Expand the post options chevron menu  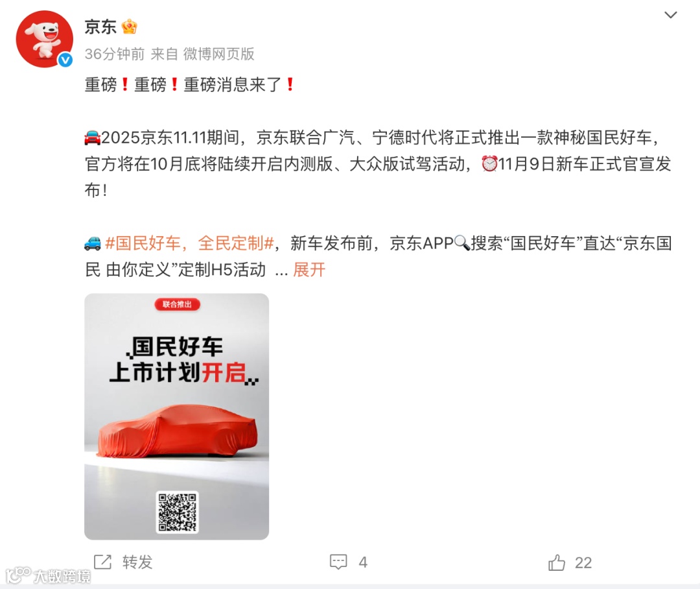(x=671, y=15)
